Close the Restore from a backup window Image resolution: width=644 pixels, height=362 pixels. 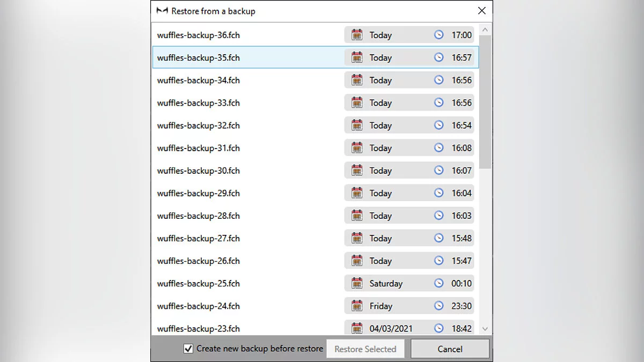[481, 11]
